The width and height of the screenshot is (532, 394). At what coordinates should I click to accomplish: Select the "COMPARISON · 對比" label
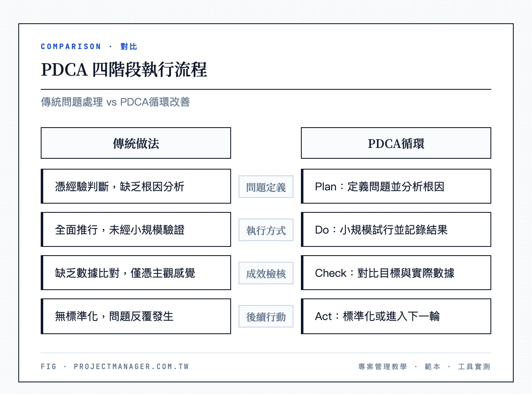[89, 47]
